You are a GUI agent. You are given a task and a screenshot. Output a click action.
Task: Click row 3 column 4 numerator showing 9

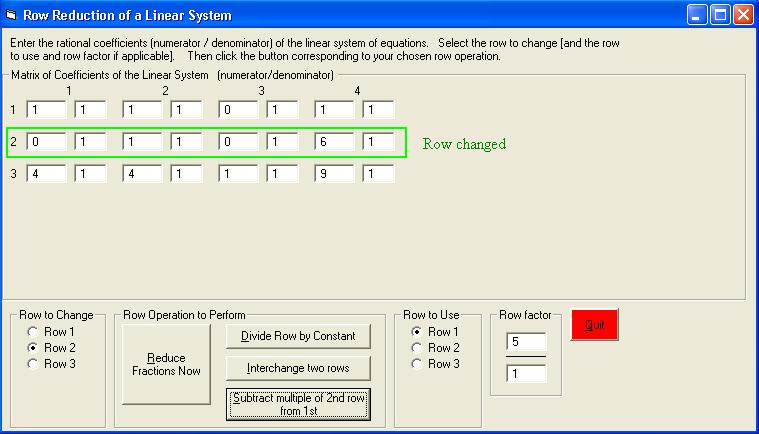point(334,174)
